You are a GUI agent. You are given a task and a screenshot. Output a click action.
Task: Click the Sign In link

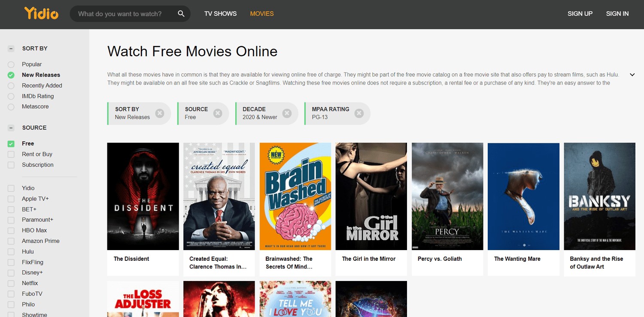point(617,14)
